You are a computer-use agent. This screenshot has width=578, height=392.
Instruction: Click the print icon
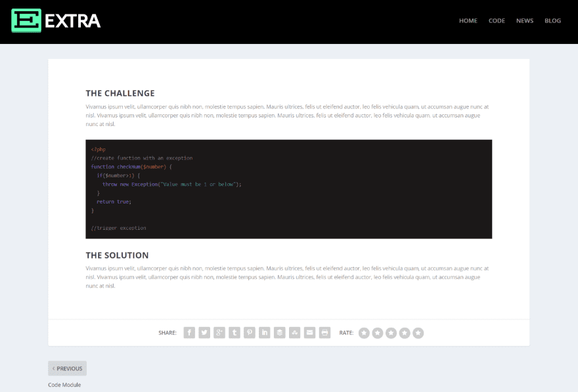pyautogui.click(x=324, y=333)
